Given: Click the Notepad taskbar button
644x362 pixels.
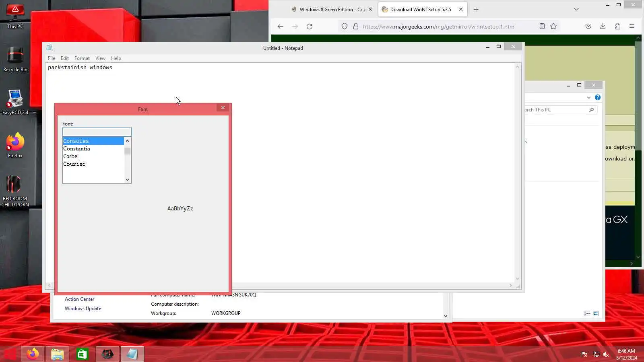Looking at the screenshot, I should (132, 354).
